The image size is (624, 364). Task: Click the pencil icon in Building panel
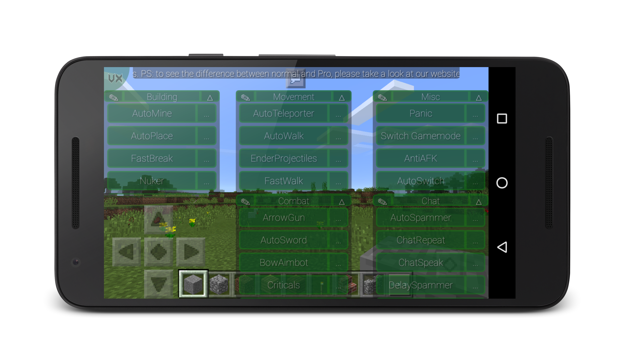[x=114, y=96]
